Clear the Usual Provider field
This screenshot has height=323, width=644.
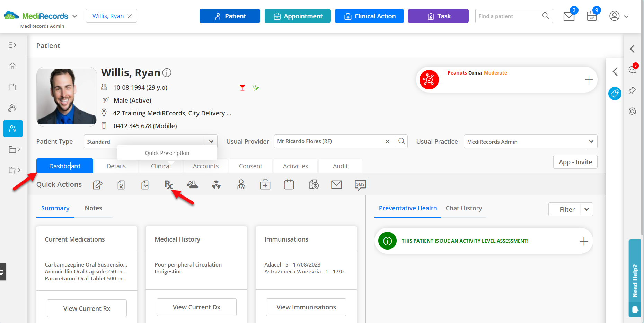388,141
